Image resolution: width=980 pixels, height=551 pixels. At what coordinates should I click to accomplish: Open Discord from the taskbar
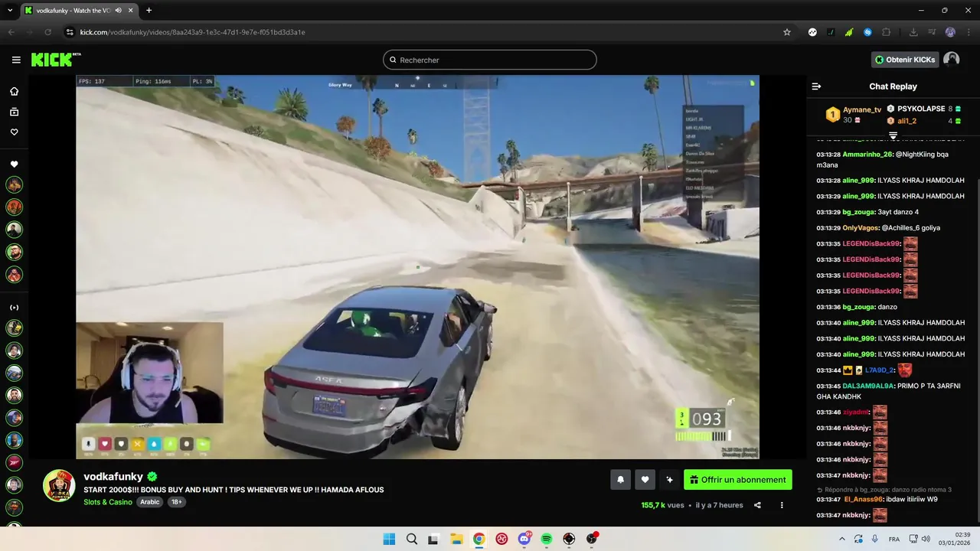[524, 539]
